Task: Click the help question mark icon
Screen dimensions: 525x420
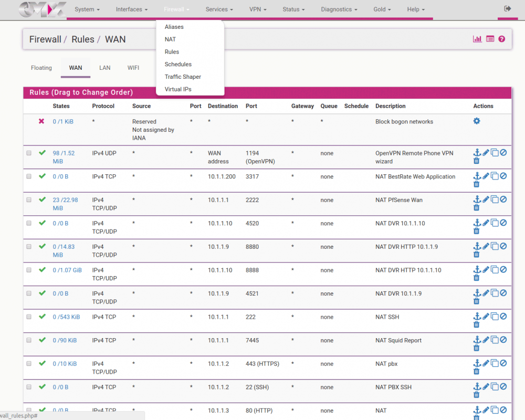Action: (502, 39)
